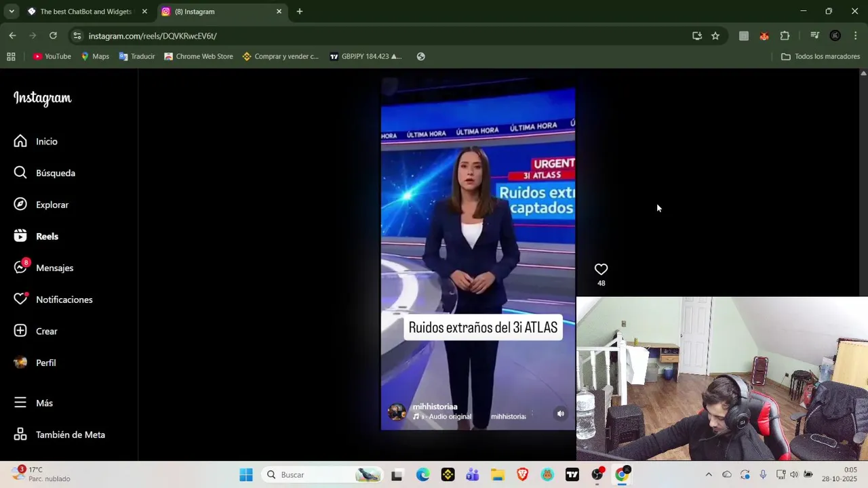
Task: Open Chrome Web Store bookmark
Action: (199, 56)
